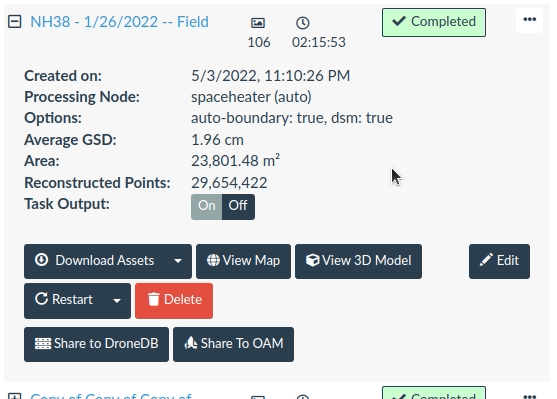Click the rocket icon on Share To OAM
Image resolution: width=557 pixels, height=399 pixels.
[x=191, y=343]
